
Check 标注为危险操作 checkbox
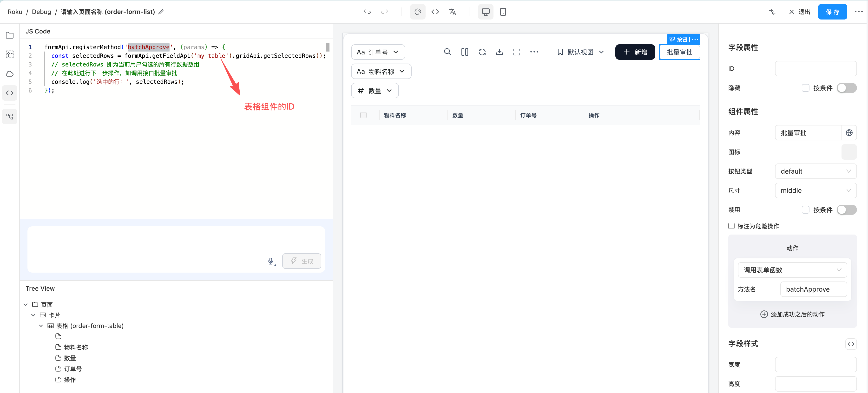tap(731, 226)
